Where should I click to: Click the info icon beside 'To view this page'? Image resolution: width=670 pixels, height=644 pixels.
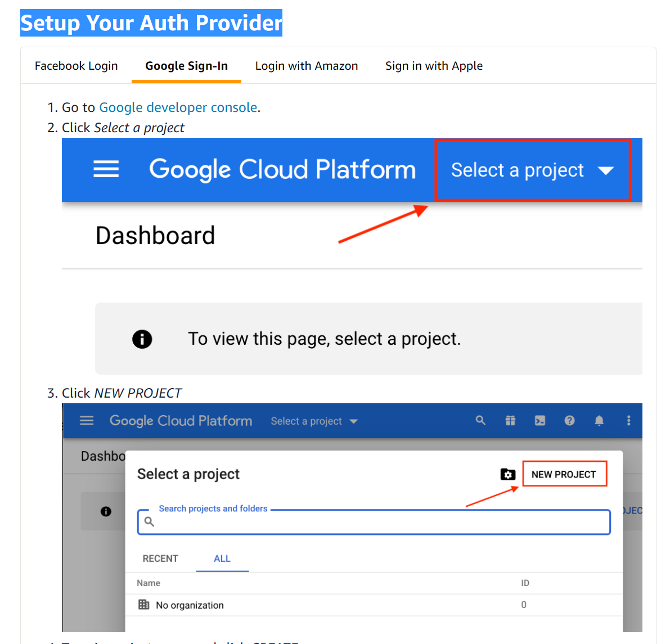click(142, 339)
